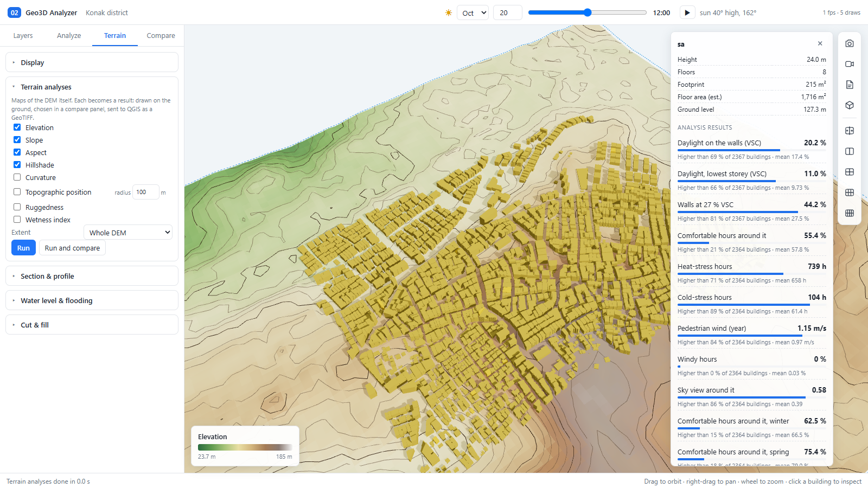Click the Floors 8 row
This screenshot has height=488, width=868.
pyautogui.click(x=752, y=72)
